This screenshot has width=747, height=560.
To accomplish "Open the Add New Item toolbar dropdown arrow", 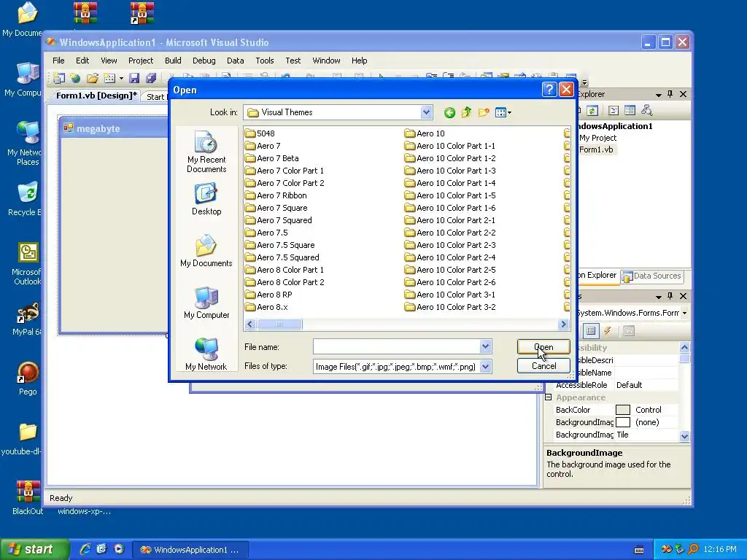I will 121,79.
